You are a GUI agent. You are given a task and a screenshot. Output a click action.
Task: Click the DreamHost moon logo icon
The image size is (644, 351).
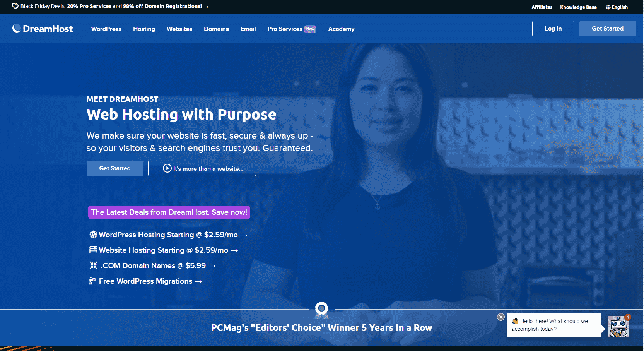coord(17,28)
